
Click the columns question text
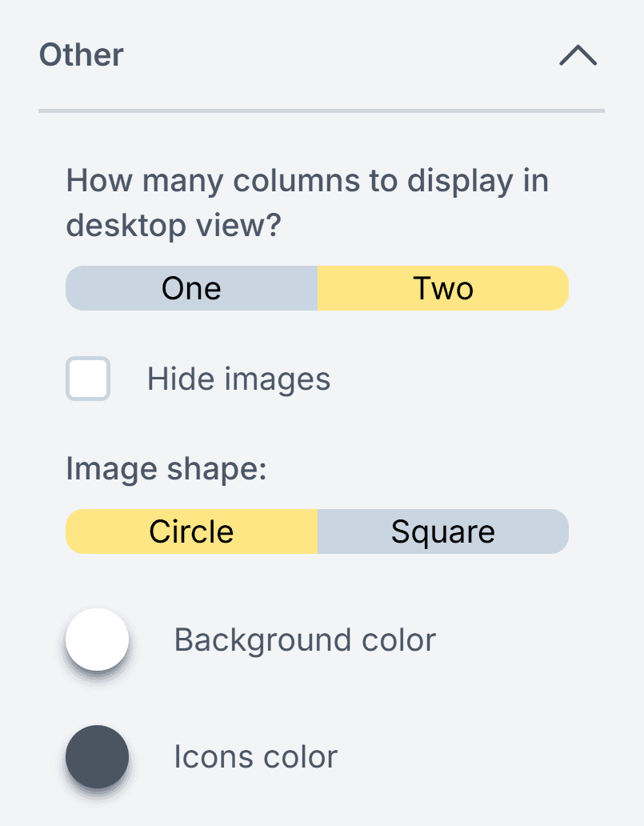307,202
